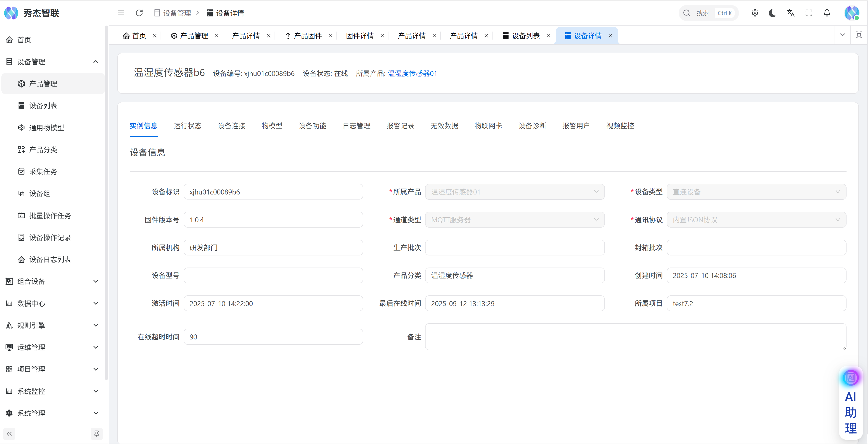Switch to dark mode moon icon
This screenshot has height=444, width=868.
[772, 13]
